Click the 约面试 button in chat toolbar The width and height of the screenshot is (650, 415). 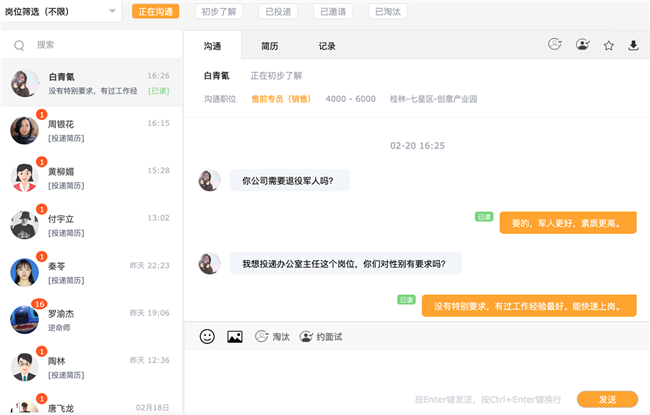[x=321, y=336]
